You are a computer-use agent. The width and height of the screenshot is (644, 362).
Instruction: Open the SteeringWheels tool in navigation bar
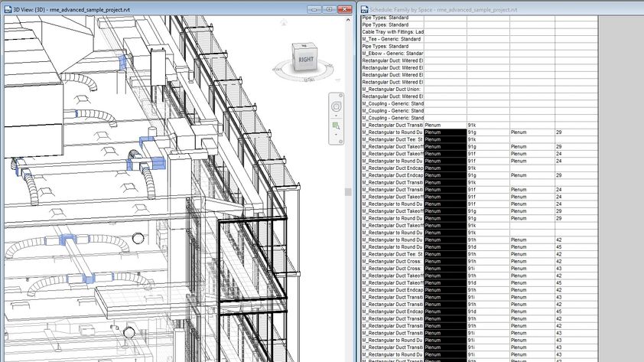[x=336, y=107]
